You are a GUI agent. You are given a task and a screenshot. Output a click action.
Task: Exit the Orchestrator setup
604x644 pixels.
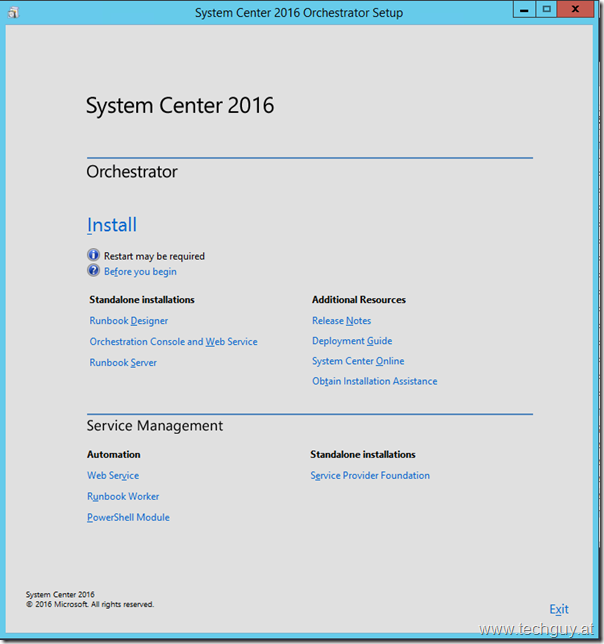[559, 609]
